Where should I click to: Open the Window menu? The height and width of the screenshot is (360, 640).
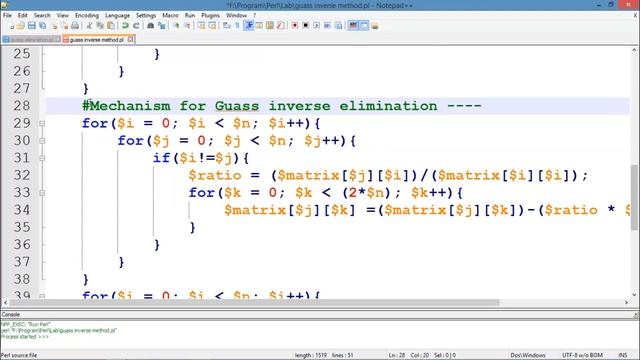pos(236,15)
